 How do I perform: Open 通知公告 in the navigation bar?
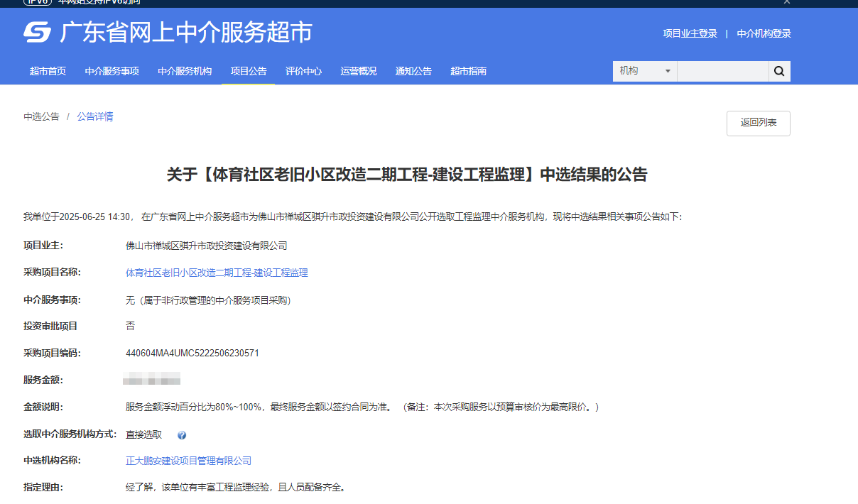coord(413,71)
